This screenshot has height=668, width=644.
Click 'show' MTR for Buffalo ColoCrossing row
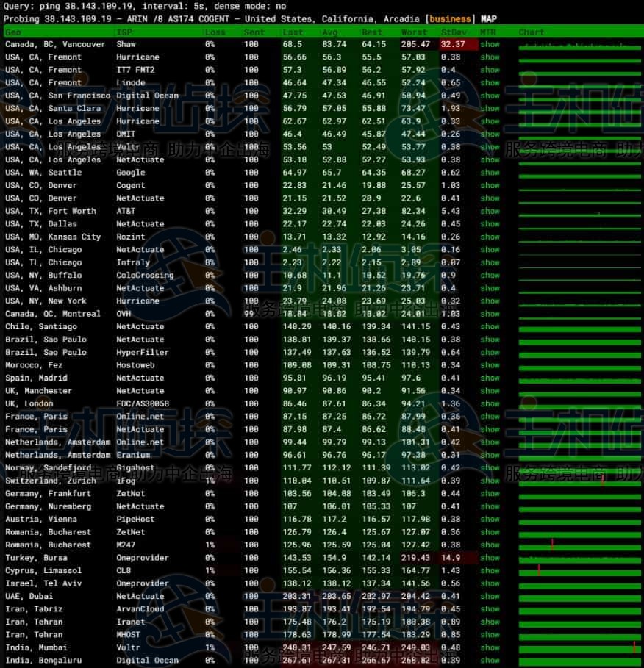[x=490, y=275]
